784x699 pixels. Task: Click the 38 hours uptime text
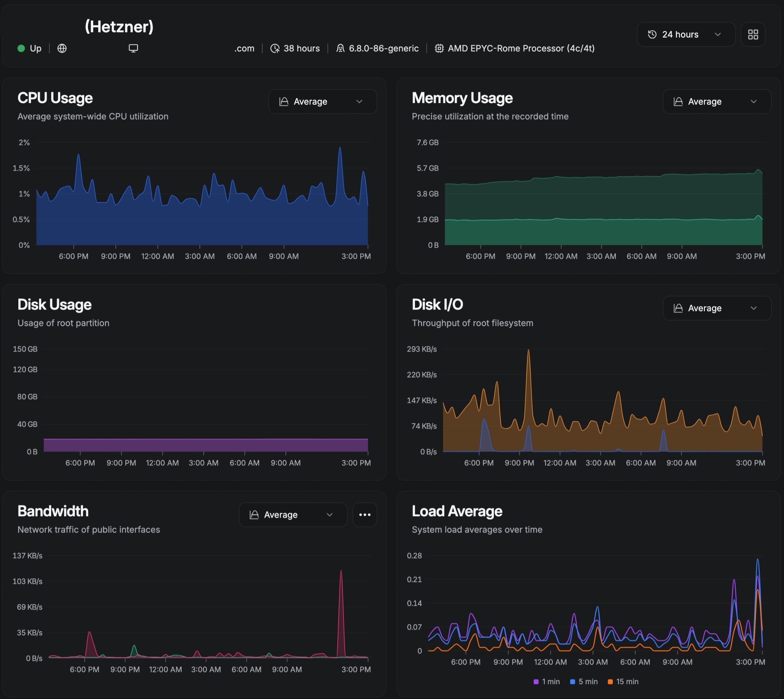pyautogui.click(x=301, y=48)
